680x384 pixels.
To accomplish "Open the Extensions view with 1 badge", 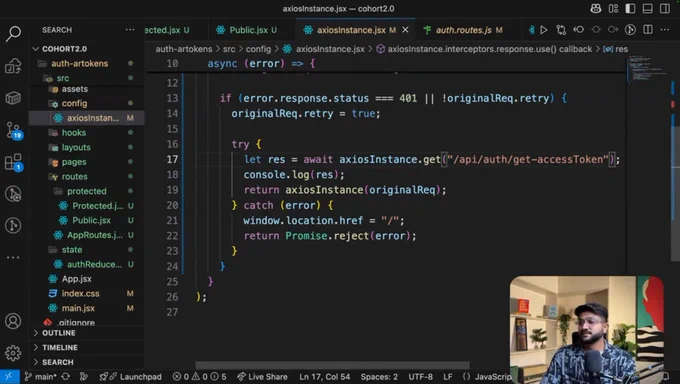I will pyautogui.click(x=13, y=162).
